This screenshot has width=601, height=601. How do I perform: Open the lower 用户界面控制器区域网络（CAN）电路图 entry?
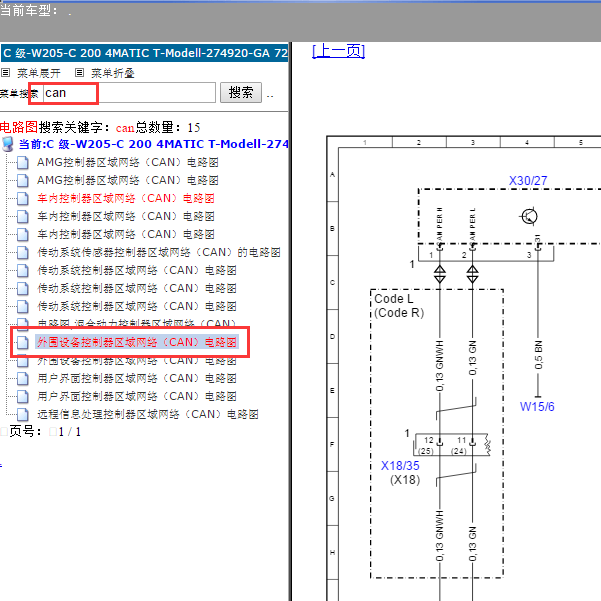pos(137,396)
